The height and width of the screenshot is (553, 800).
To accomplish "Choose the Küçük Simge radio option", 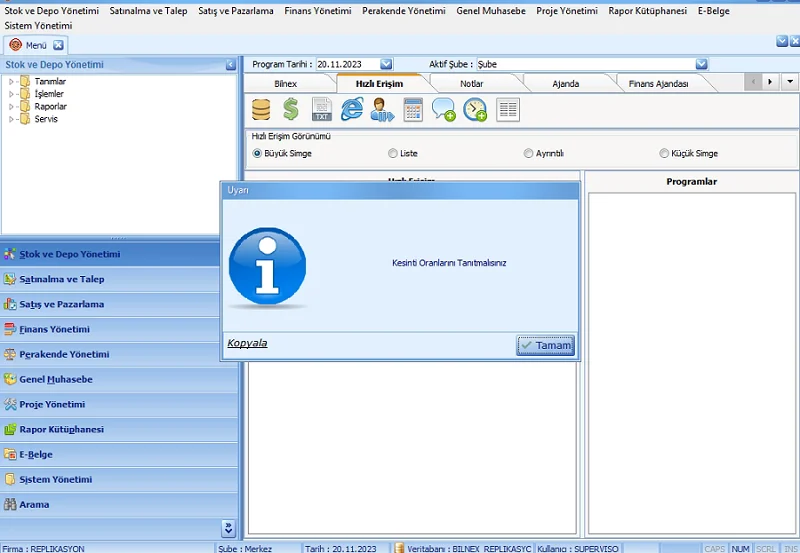I will [664, 154].
